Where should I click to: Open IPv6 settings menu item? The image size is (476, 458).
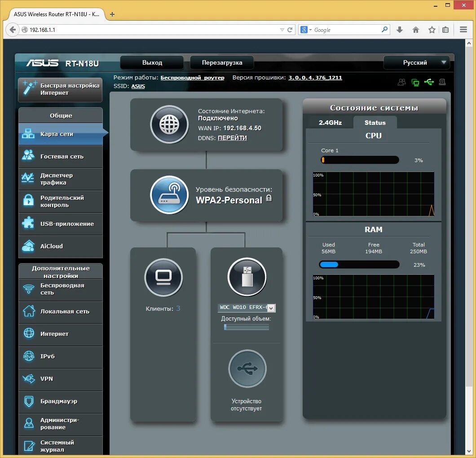(x=61, y=357)
